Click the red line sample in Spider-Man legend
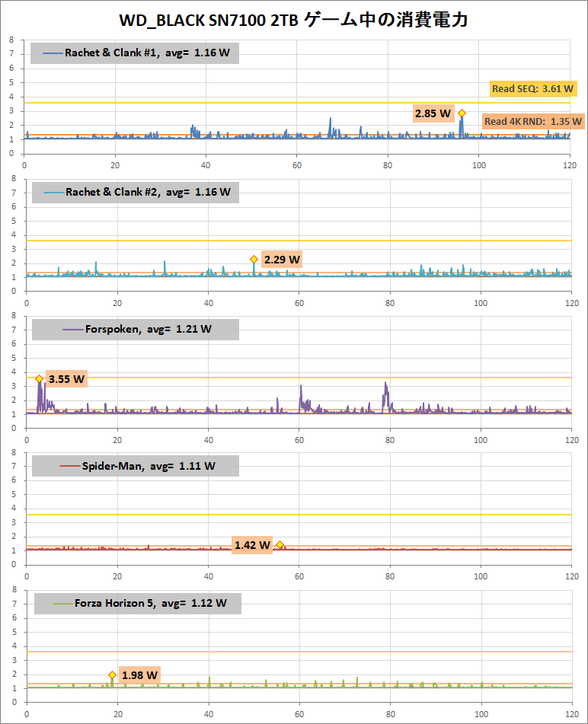This screenshot has width=588, height=724. click(x=70, y=466)
